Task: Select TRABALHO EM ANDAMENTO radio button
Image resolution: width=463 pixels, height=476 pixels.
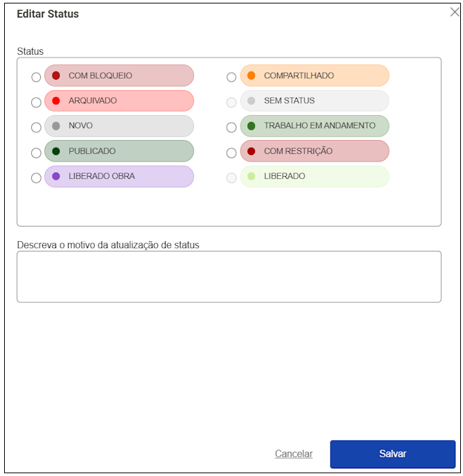Action: coord(232,127)
